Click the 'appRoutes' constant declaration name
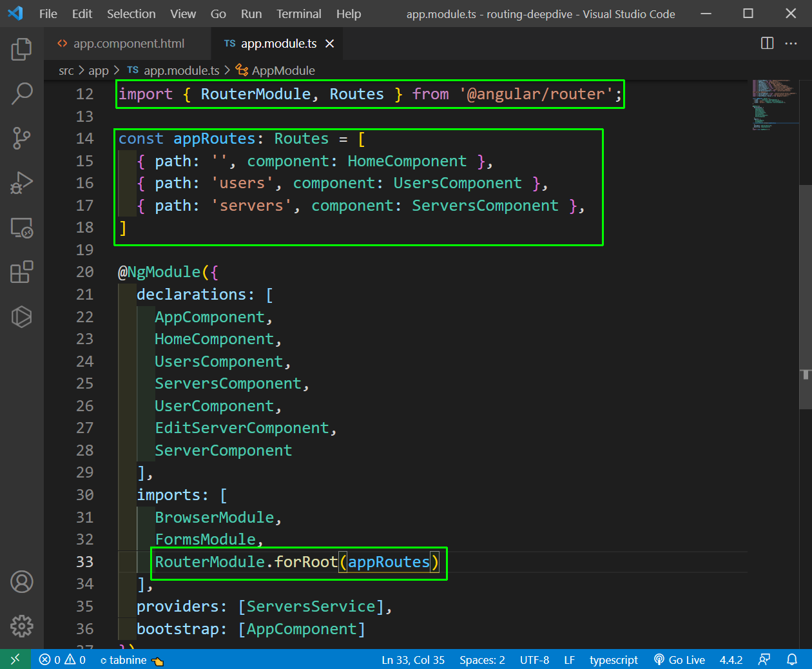 pos(215,139)
